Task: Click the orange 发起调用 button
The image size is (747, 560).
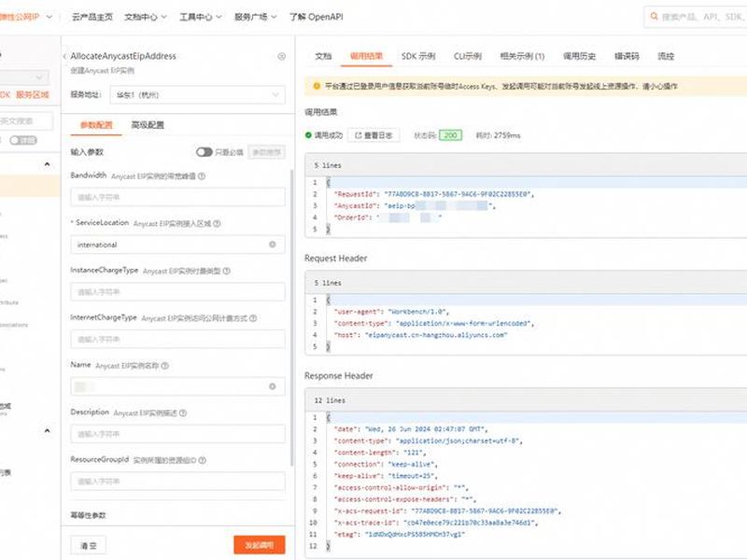Action: point(260,545)
